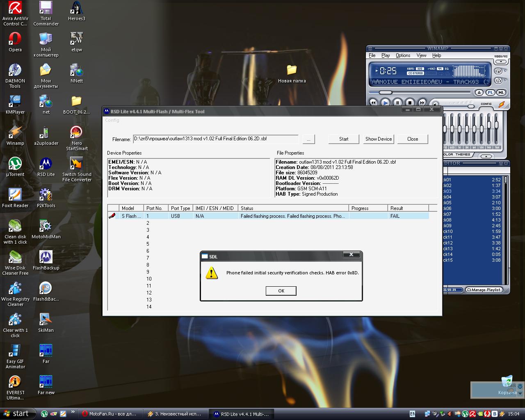Select the EVEREST Ultimate desktop icon
Screen dimensions: 525x420
[x=15, y=387]
